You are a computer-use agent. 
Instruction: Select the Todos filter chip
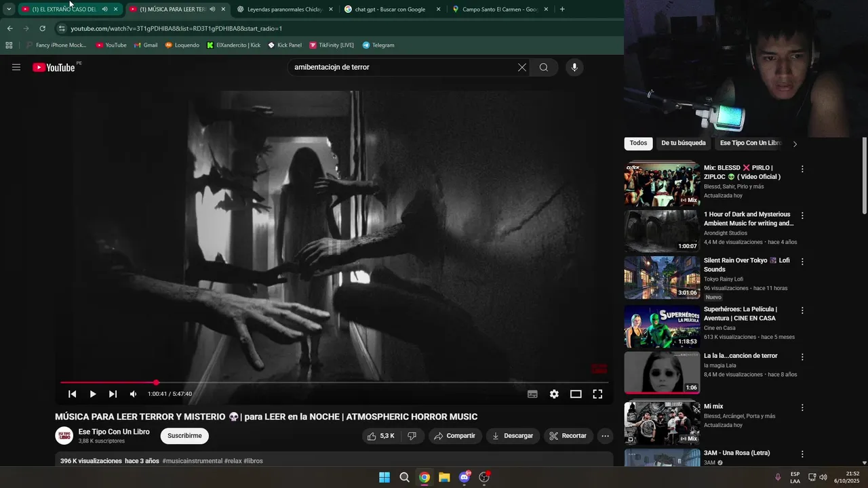pyautogui.click(x=638, y=143)
